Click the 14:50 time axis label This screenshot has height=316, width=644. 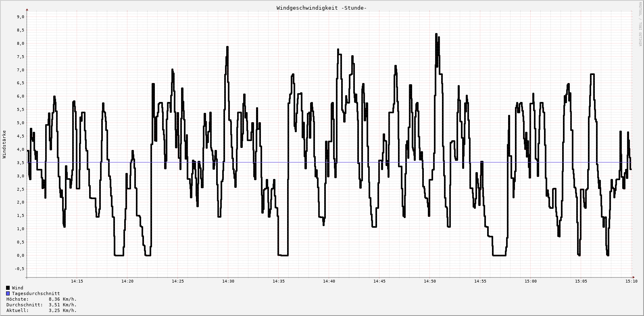(x=429, y=281)
